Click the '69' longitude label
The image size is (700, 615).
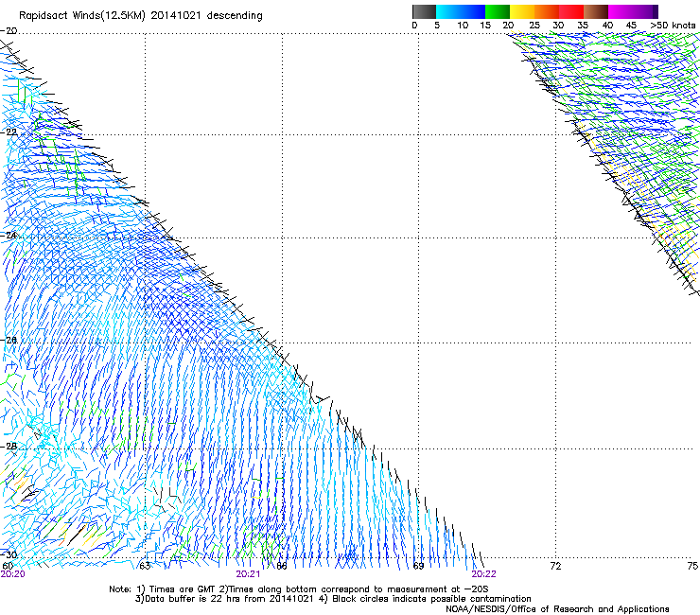coord(418,566)
